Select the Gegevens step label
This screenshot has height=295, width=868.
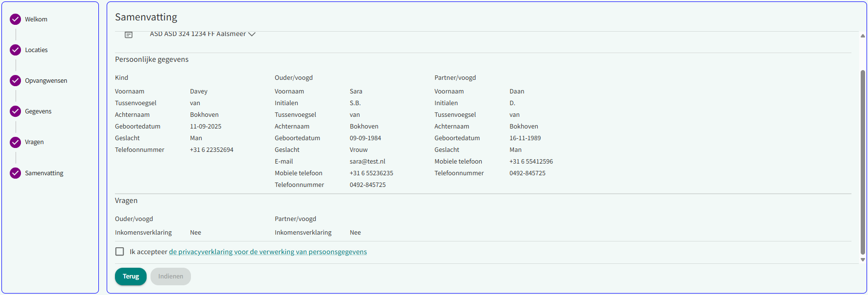point(38,111)
